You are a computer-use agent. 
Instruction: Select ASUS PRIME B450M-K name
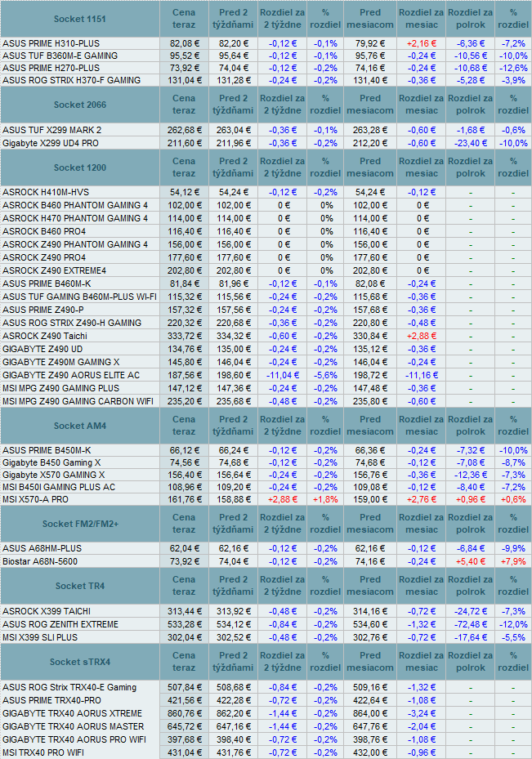coord(47,450)
